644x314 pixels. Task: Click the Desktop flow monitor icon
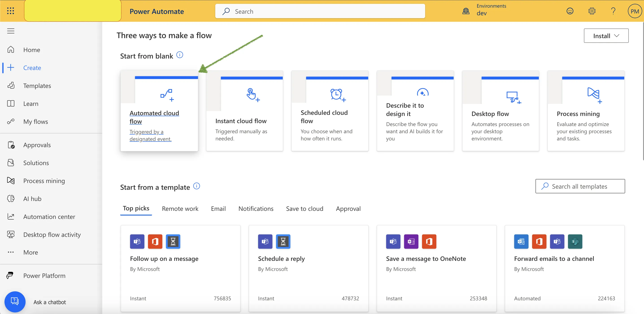coord(513,98)
